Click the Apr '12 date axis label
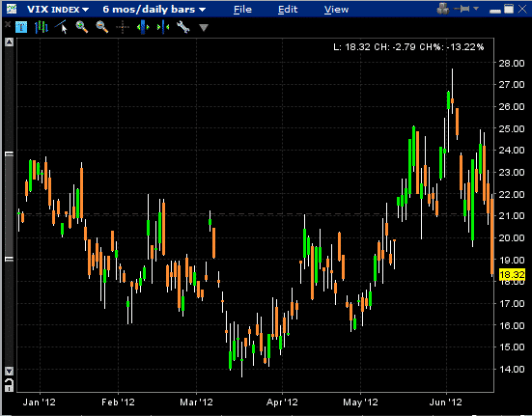532x416 pixels. [282, 402]
